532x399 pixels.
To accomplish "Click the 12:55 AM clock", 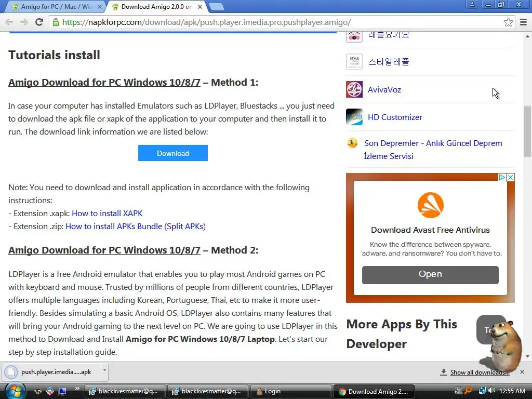I will tap(512, 391).
